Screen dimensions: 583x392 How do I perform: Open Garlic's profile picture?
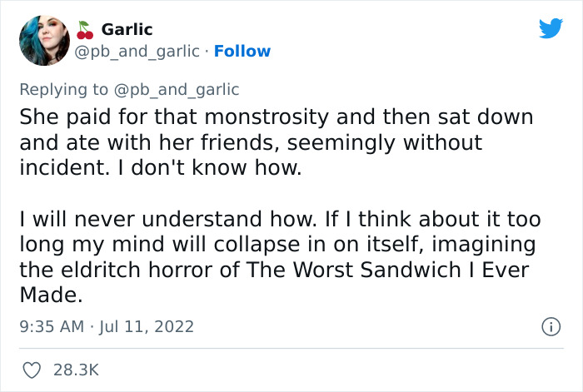click(47, 40)
